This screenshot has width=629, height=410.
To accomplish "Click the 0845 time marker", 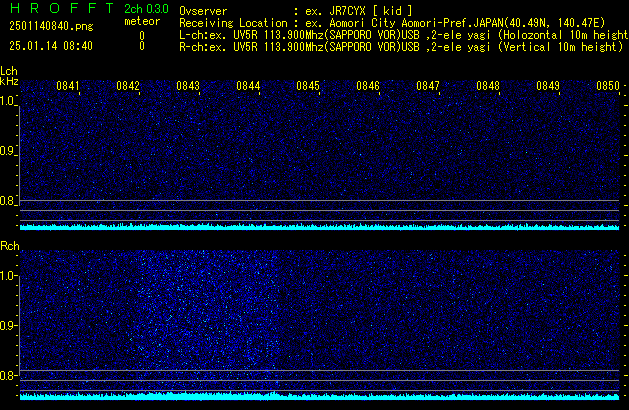I will coord(308,86).
